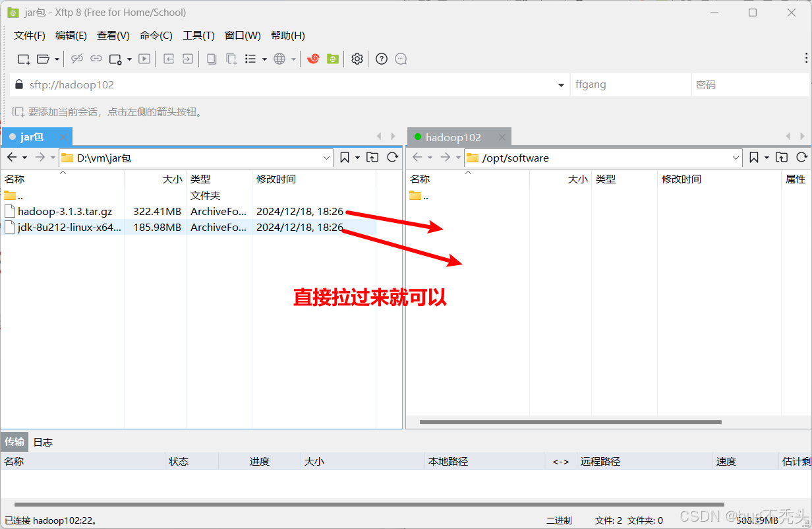Image resolution: width=812 pixels, height=529 pixels.
Task: Click the 远程路径 column header in transfers
Action: [645, 461]
